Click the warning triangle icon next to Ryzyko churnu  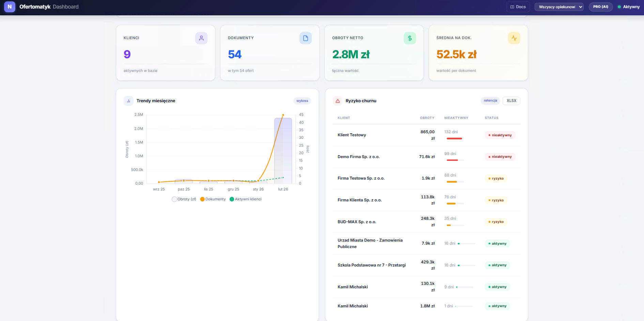pos(338,101)
